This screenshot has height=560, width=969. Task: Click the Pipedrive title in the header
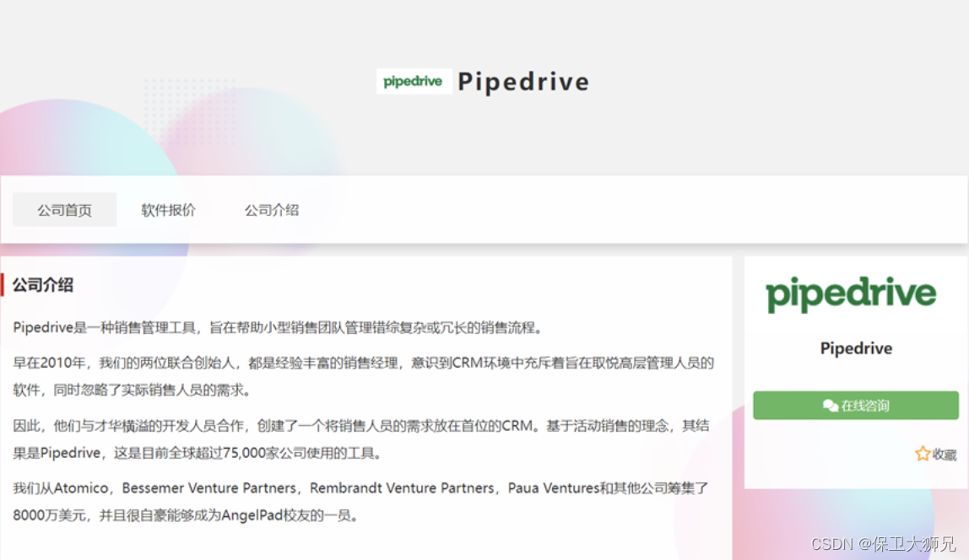[x=523, y=82]
